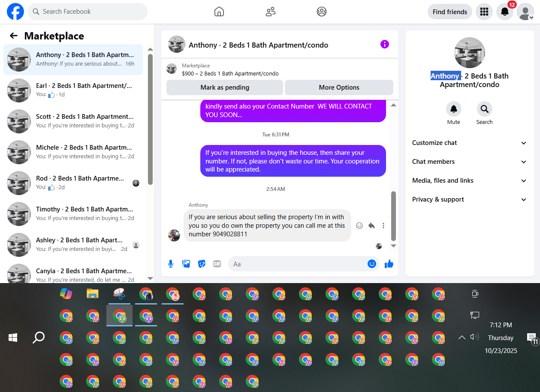Viewport: 540px width, 392px height.
Task: Expand Chat members section
Action: pyautogui.click(x=469, y=162)
